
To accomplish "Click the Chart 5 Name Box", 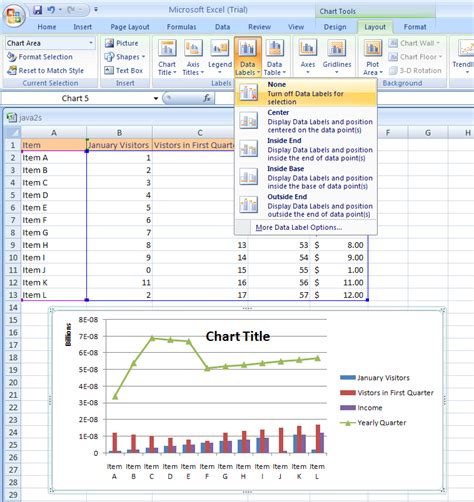I will [x=75, y=98].
